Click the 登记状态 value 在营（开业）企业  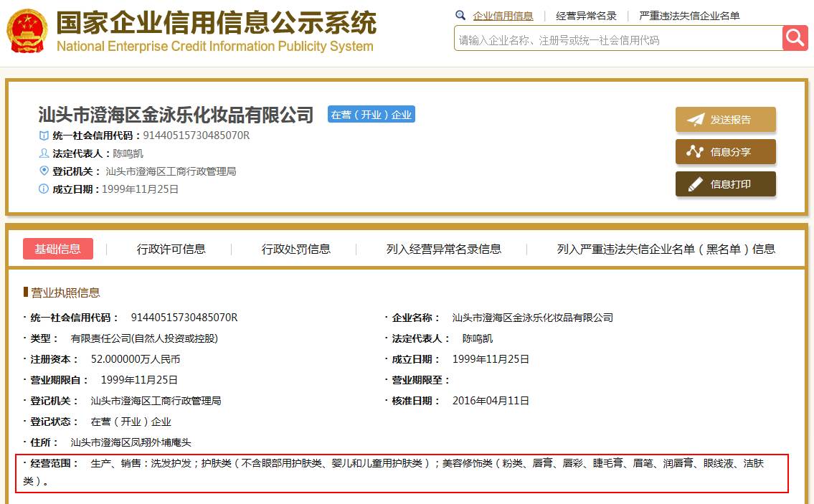coord(131,422)
